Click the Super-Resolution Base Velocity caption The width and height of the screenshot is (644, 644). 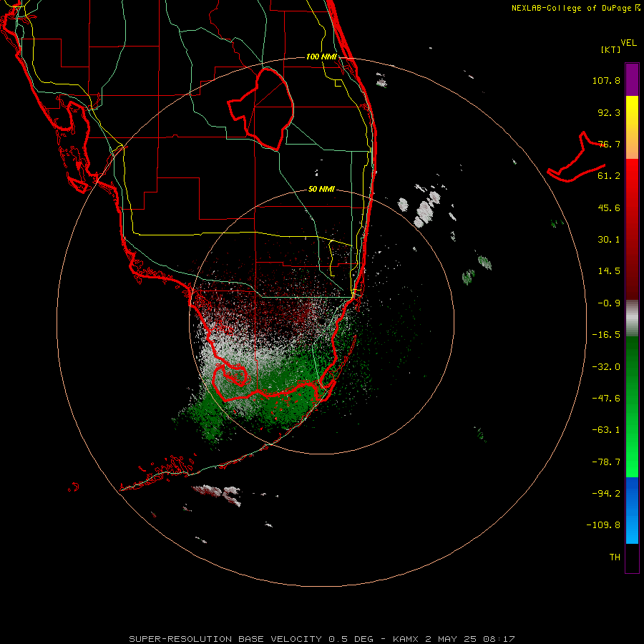[321, 639]
